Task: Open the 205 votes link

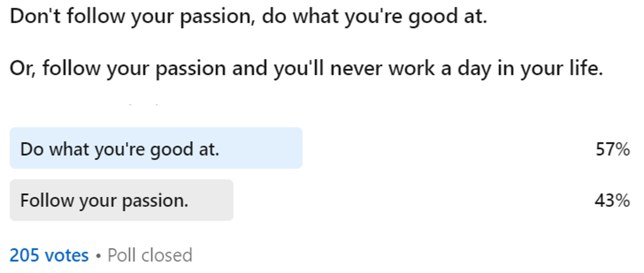Action: pyautogui.click(x=49, y=255)
